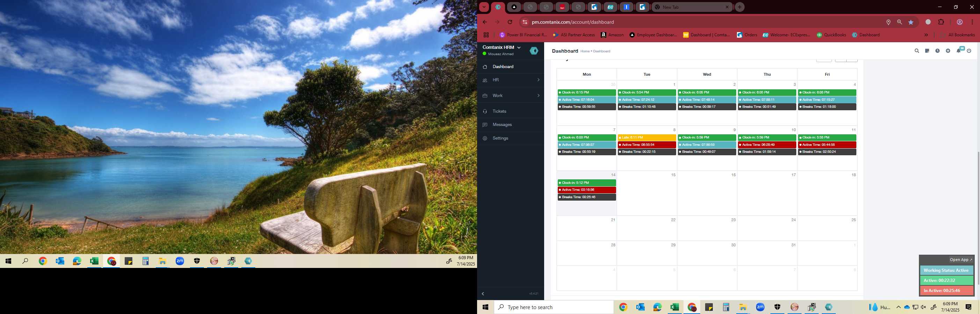
Task: Open Excel from the right taskbar
Action: click(x=674, y=307)
